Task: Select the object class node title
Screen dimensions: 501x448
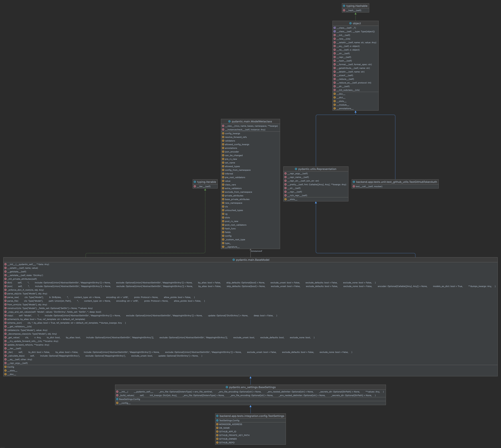Action: 357,23
